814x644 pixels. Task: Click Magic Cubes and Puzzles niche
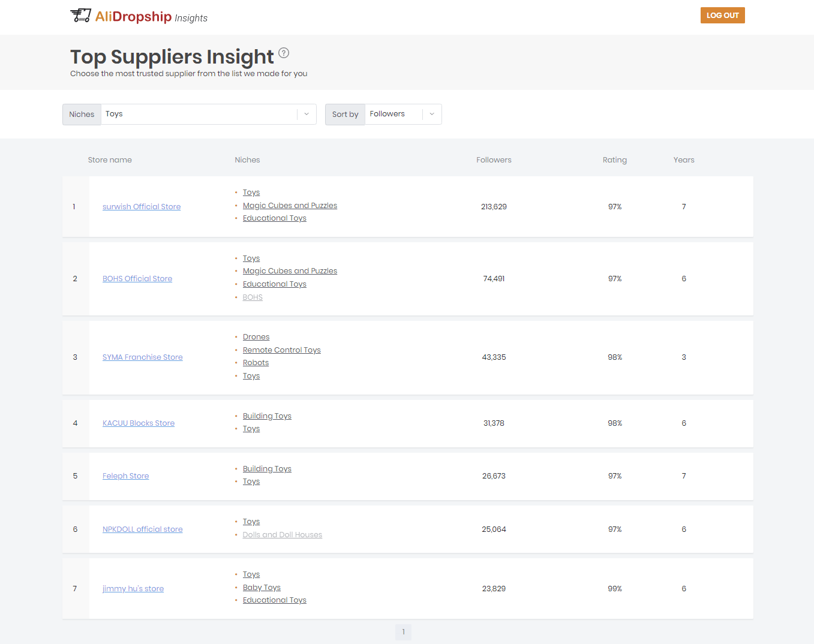tap(290, 205)
